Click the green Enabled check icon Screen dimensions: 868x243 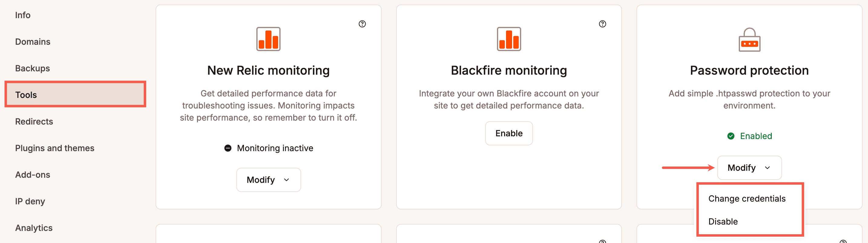731,136
